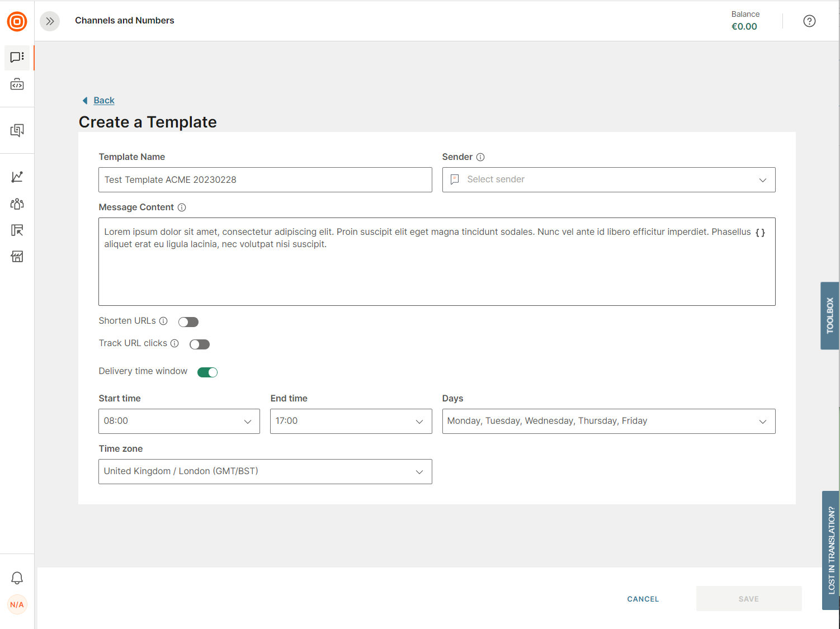Open the help question mark icon
Screen dimensions: 840x629
click(809, 21)
